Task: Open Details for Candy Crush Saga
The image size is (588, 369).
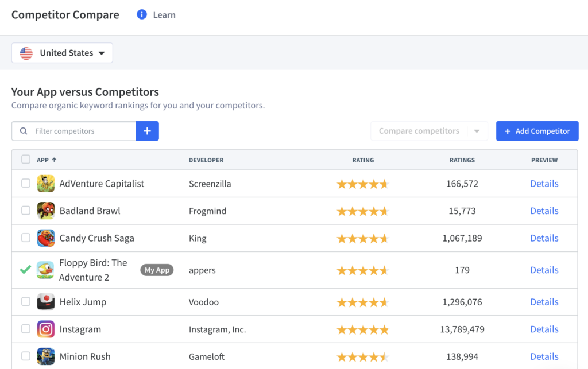Action: click(544, 238)
